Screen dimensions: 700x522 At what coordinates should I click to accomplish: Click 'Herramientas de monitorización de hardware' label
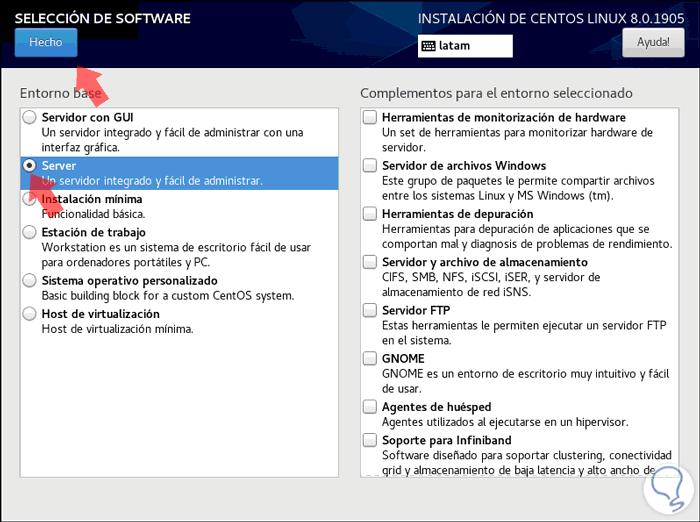(504, 117)
